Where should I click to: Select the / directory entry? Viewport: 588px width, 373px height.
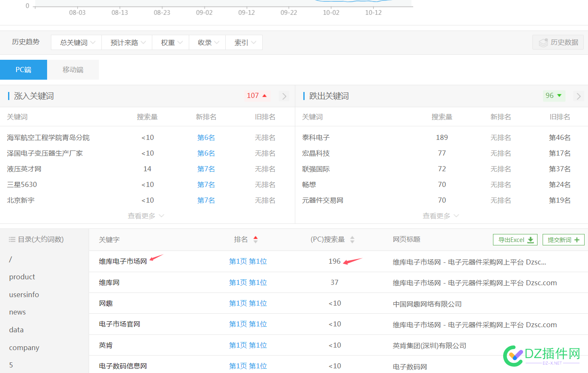click(11, 259)
